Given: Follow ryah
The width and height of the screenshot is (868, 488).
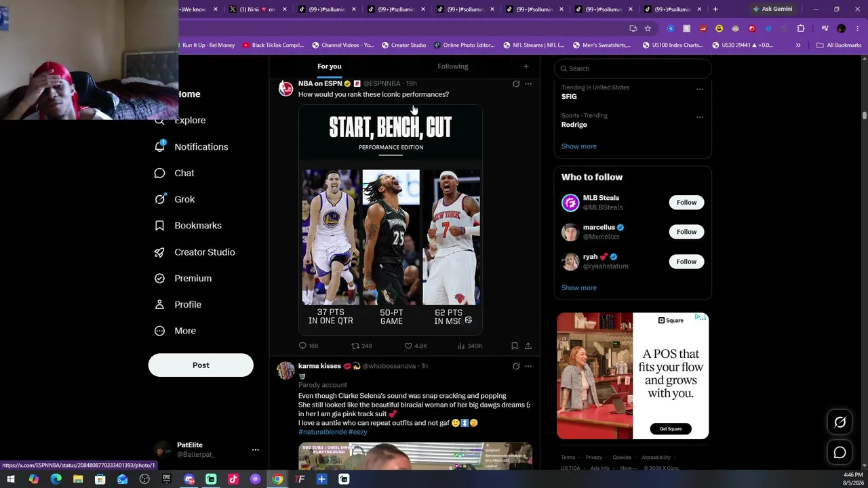Looking at the screenshot, I should [686, 262].
